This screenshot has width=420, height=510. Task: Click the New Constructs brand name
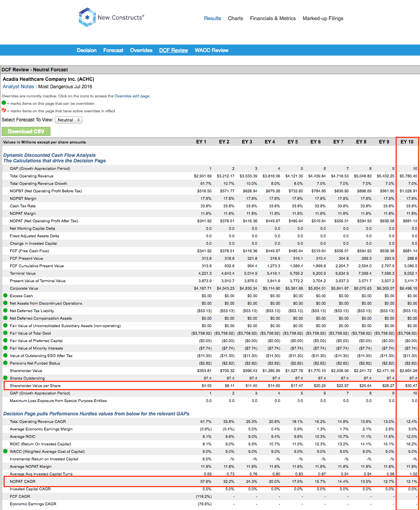121,17
